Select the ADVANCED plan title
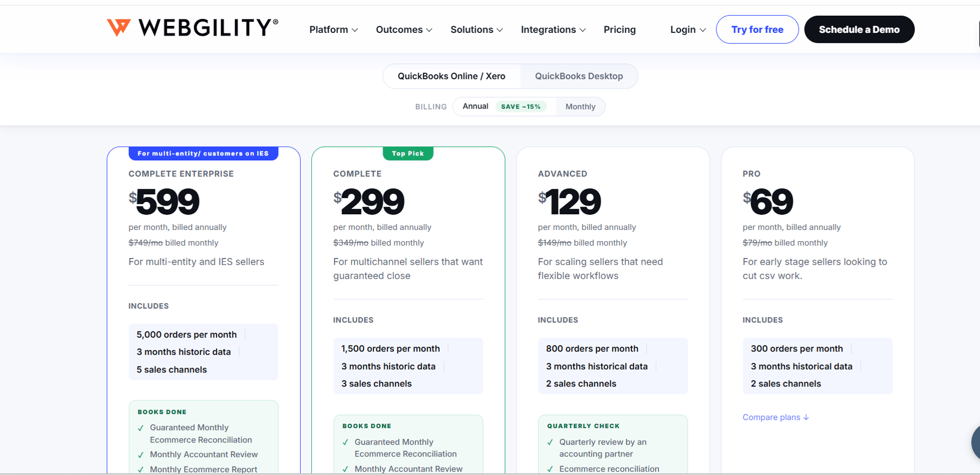Screen dimensions: 980x475 562,174
